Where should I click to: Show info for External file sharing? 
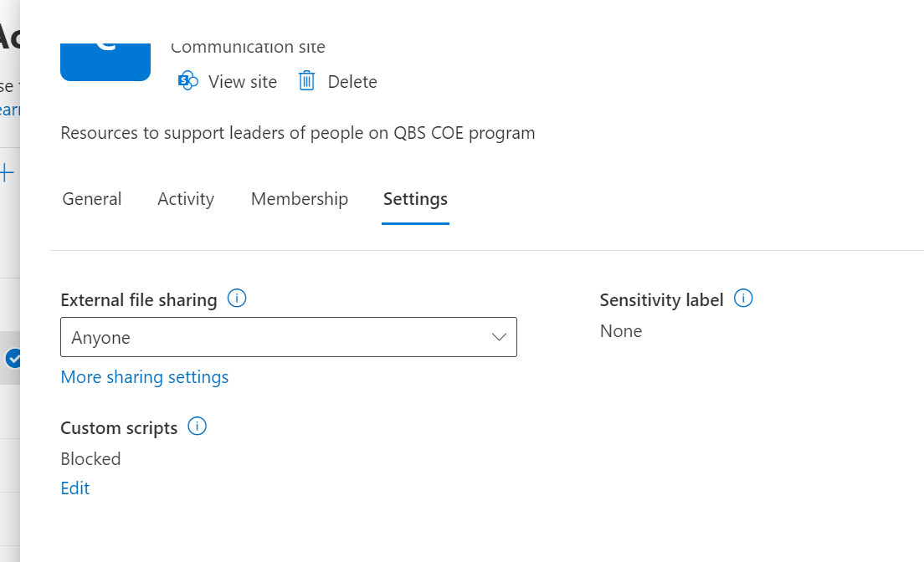tap(237, 299)
